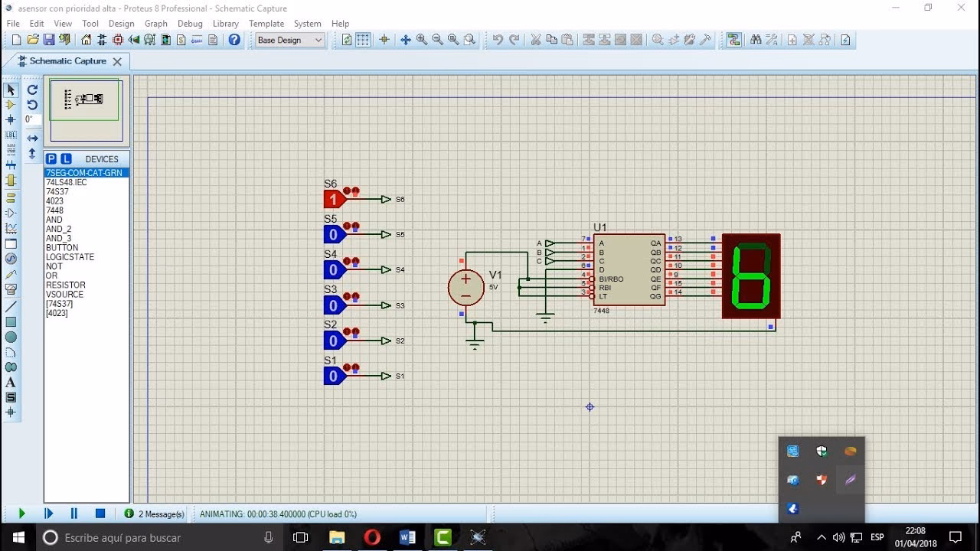Click the Save Project toolbar icon
The width and height of the screenshot is (980, 551).
pyautogui.click(x=48, y=40)
